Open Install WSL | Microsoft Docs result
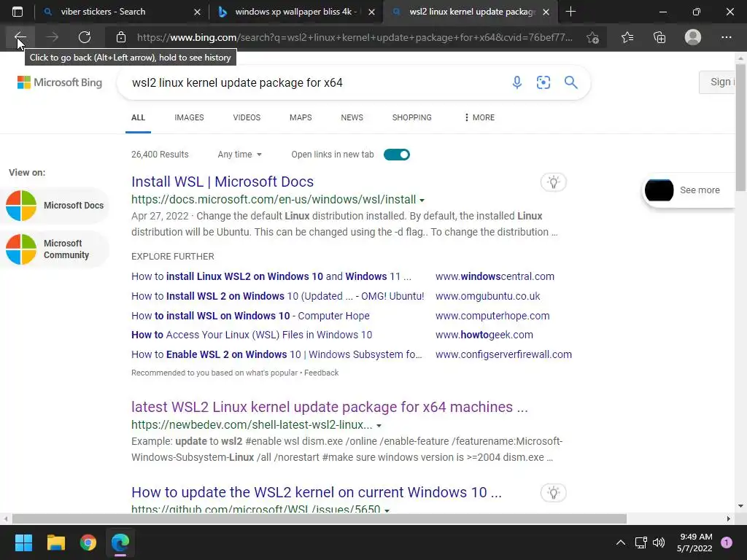 click(x=222, y=182)
